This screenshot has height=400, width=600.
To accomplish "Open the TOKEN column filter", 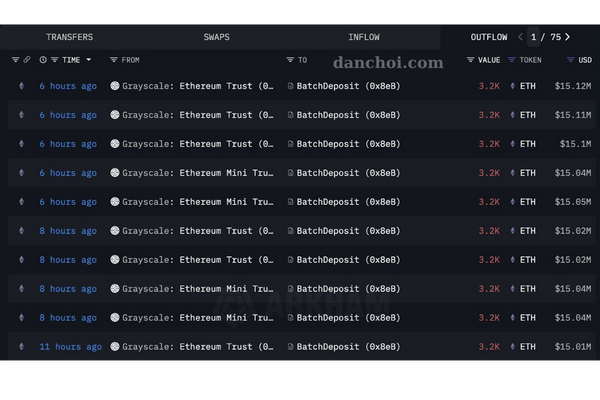I will click(511, 60).
